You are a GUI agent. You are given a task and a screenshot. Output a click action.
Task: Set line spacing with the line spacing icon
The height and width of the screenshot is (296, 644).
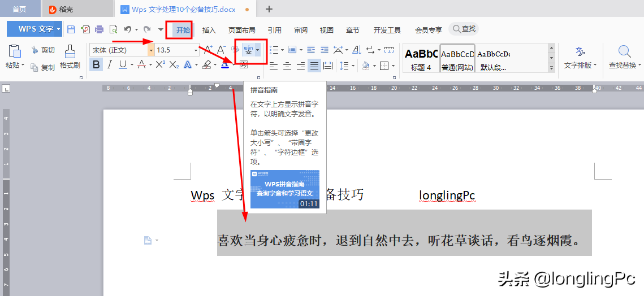(x=344, y=66)
